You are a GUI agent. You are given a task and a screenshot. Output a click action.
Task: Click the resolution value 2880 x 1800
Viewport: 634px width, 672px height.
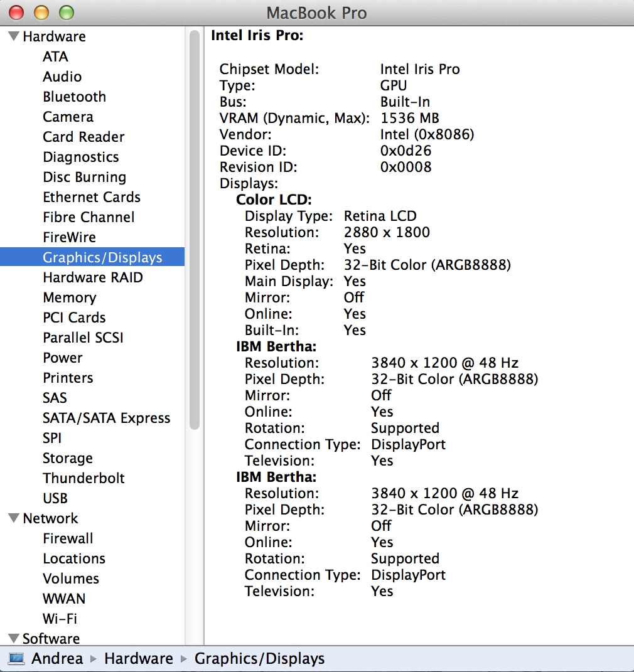pyautogui.click(x=387, y=232)
